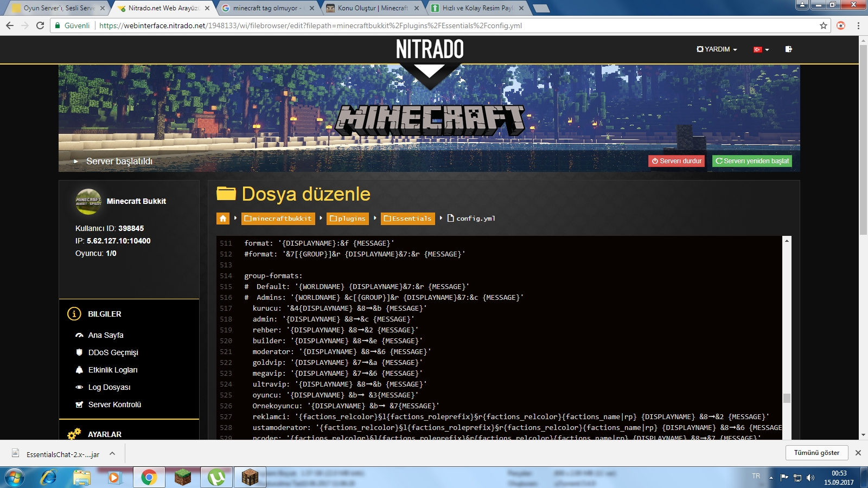Click the greyed-out browser forward arrow

(24, 25)
